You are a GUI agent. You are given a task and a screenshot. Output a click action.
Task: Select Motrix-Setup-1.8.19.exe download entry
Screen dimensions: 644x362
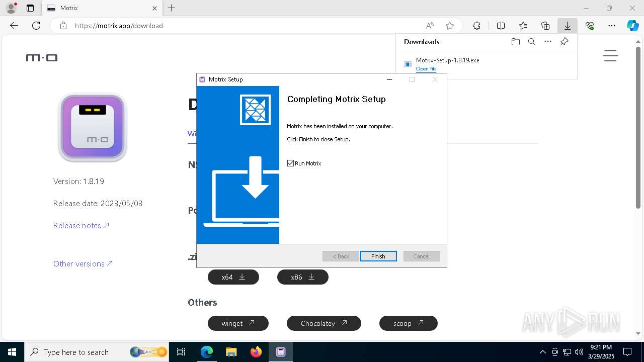487,64
